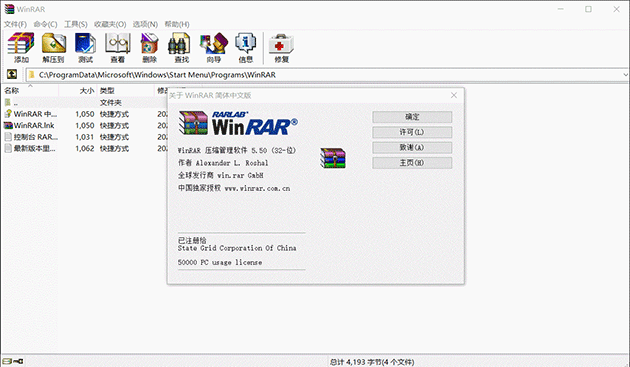
Task: Select WinRAR.lnk file name
Action: [x=34, y=125]
